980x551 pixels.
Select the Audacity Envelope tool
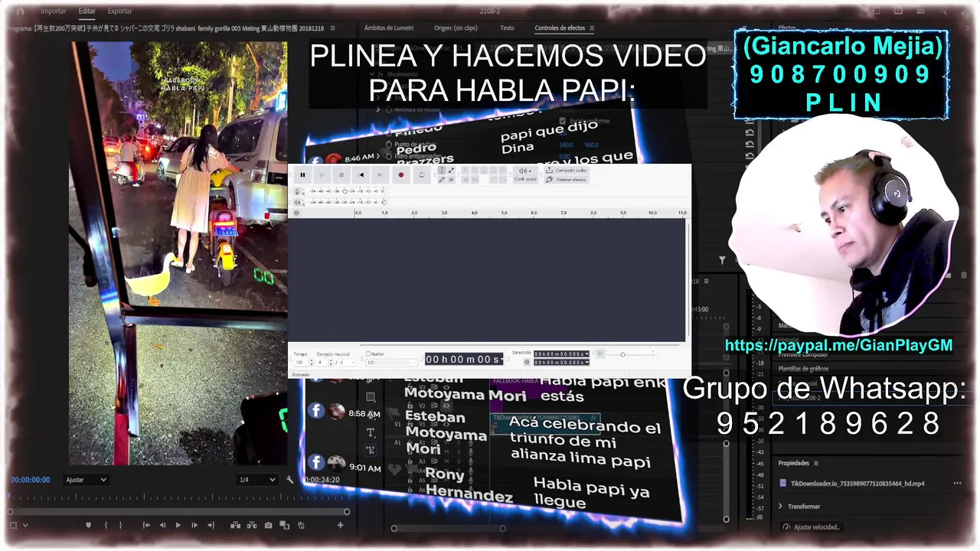(451, 171)
